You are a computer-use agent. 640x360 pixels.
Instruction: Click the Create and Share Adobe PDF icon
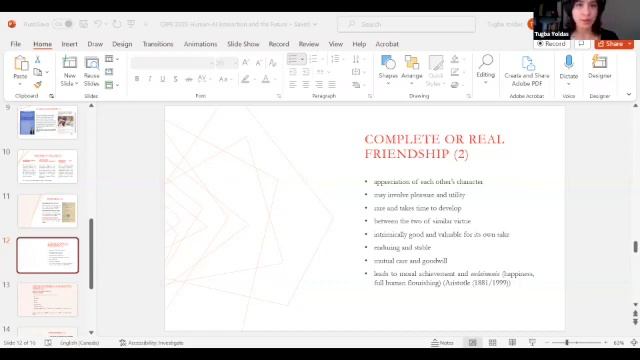(527, 64)
